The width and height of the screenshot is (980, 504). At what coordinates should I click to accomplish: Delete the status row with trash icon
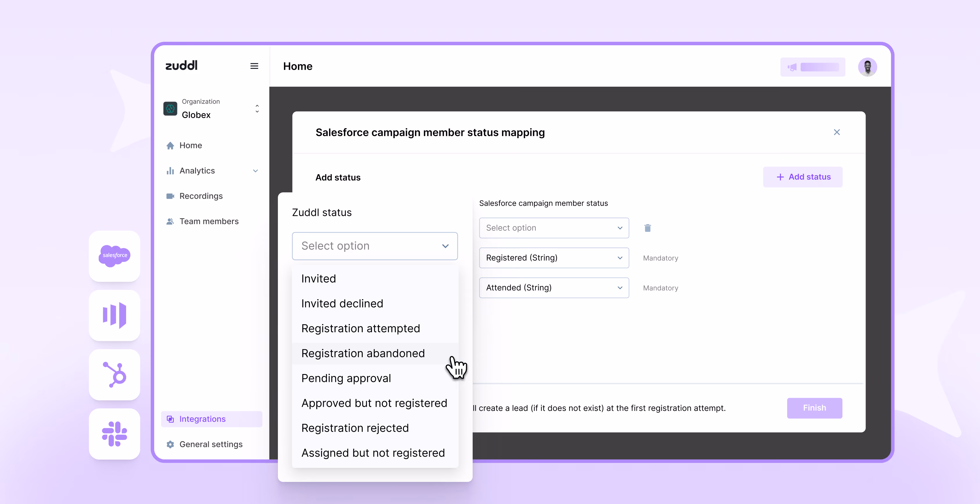coord(648,228)
